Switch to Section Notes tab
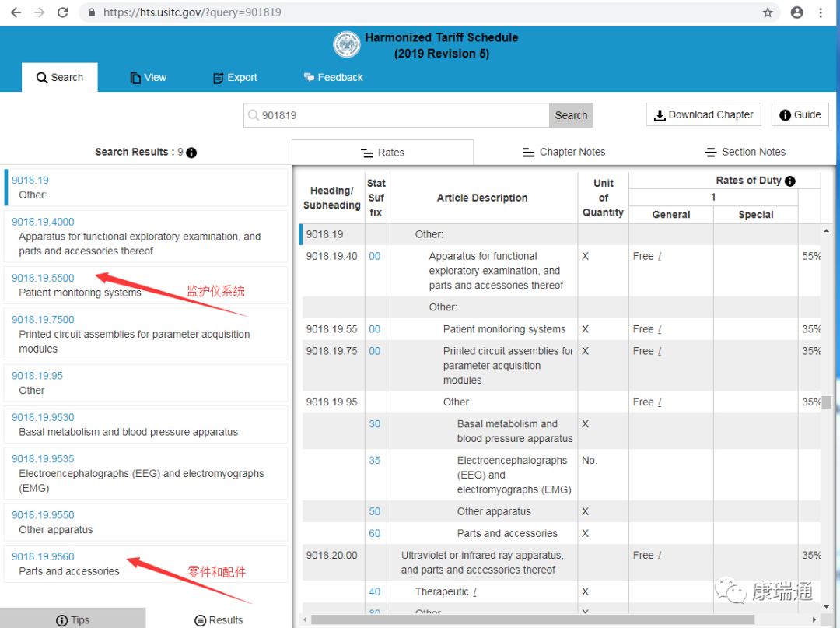The image size is (840, 628). (x=745, y=153)
